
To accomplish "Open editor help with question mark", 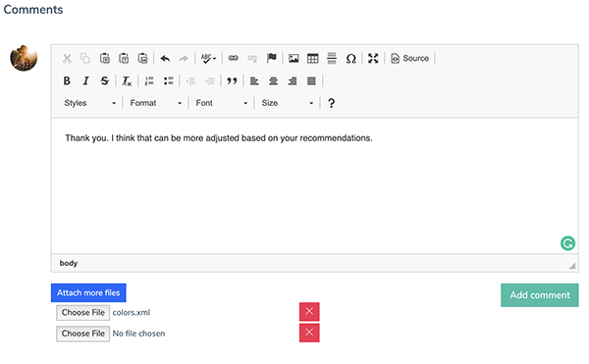I will coord(331,103).
